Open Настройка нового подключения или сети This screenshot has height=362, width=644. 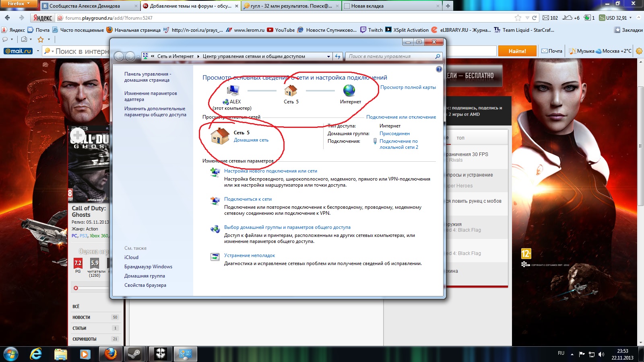click(x=270, y=171)
